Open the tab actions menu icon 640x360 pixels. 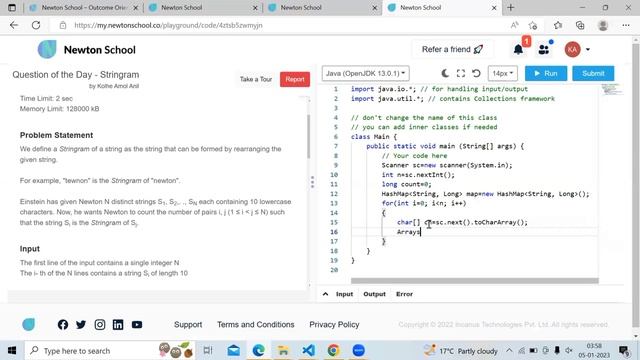12,7
